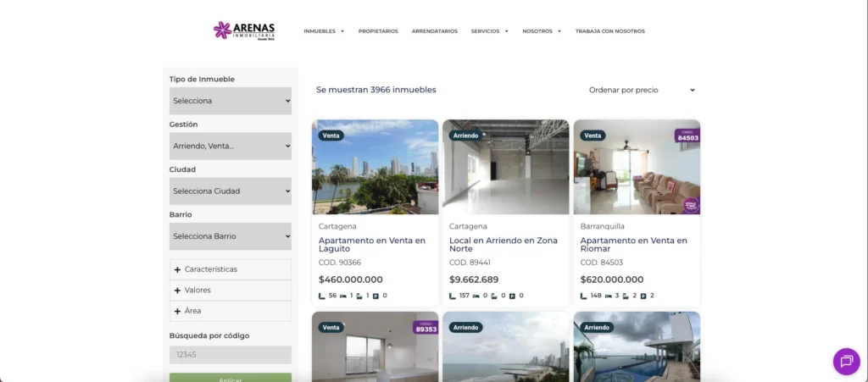Open the Selecciona Ciudad dropdown
Viewport: 868px width, 382px height.
[231, 191]
